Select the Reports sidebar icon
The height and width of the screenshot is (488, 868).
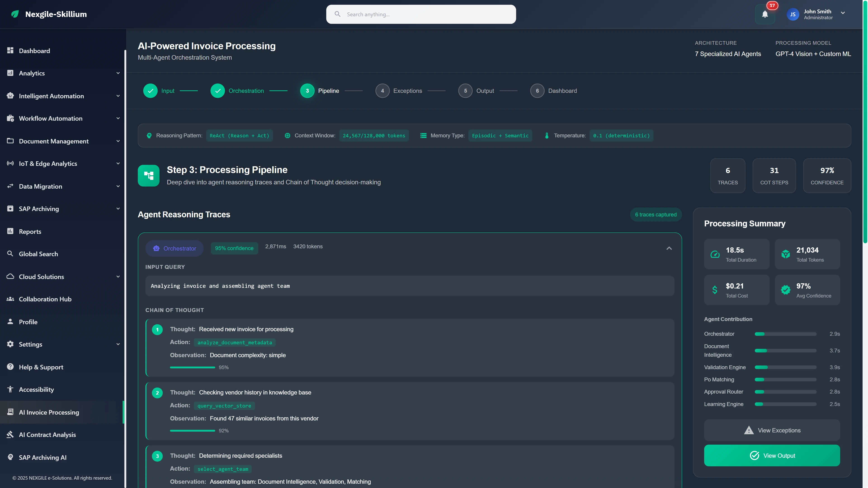[10, 231]
